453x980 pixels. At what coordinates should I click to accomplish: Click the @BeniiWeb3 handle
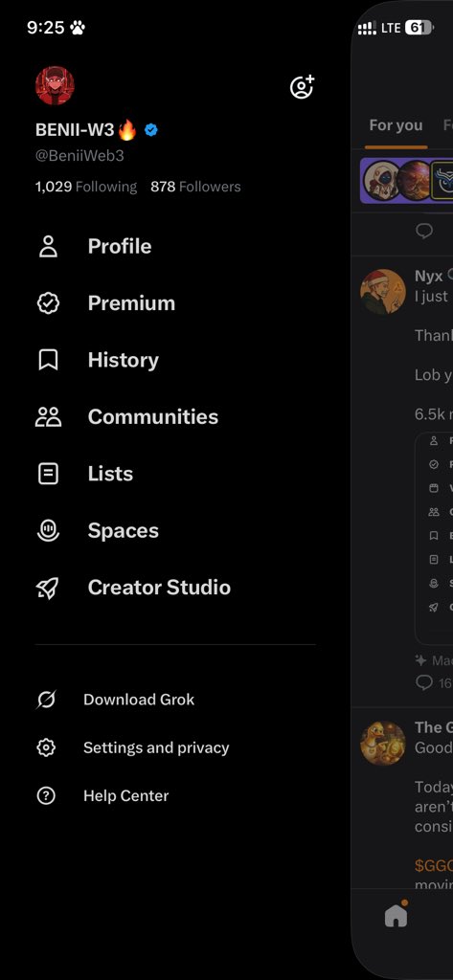click(79, 156)
